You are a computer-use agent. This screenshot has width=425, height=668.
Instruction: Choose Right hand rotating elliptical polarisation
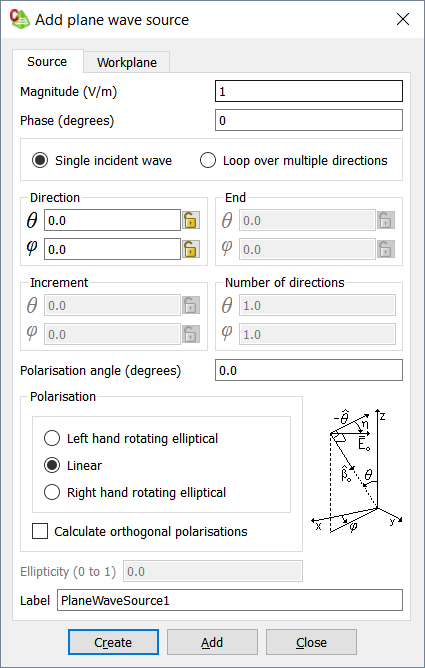(x=135, y=492)
